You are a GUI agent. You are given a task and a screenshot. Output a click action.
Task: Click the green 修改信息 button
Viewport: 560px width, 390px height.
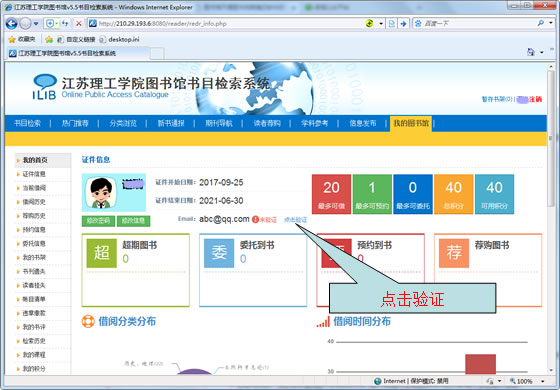[x=134, y=221]
